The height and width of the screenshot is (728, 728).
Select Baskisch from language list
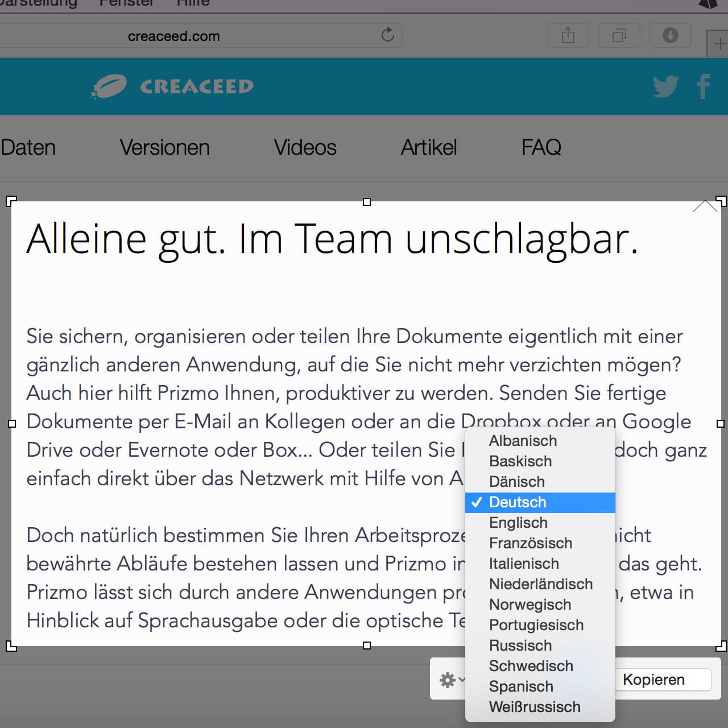click(540, 461)
